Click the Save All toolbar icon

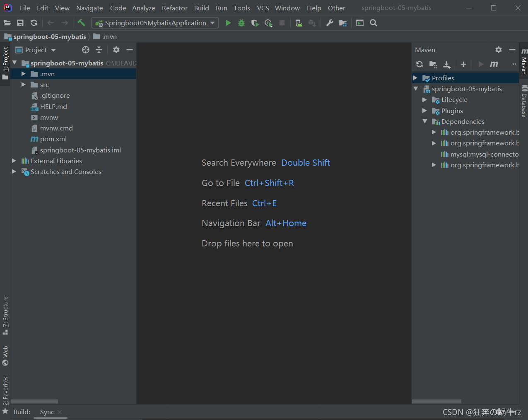[x=20, y=23]
